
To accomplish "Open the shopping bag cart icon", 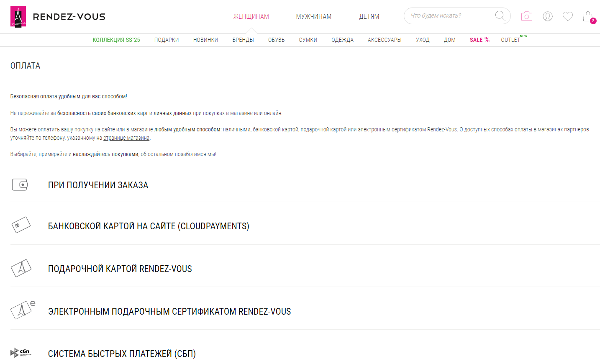I will point(588,16).
